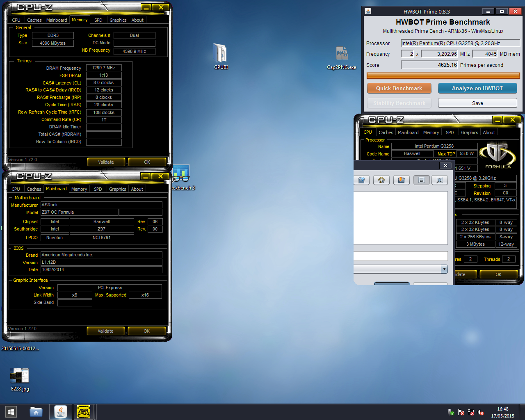This screenshot has width=525, height=420.
Task: Select the NB Frequency value 4598.9 MHz
Action: click(x=135, y=51)
